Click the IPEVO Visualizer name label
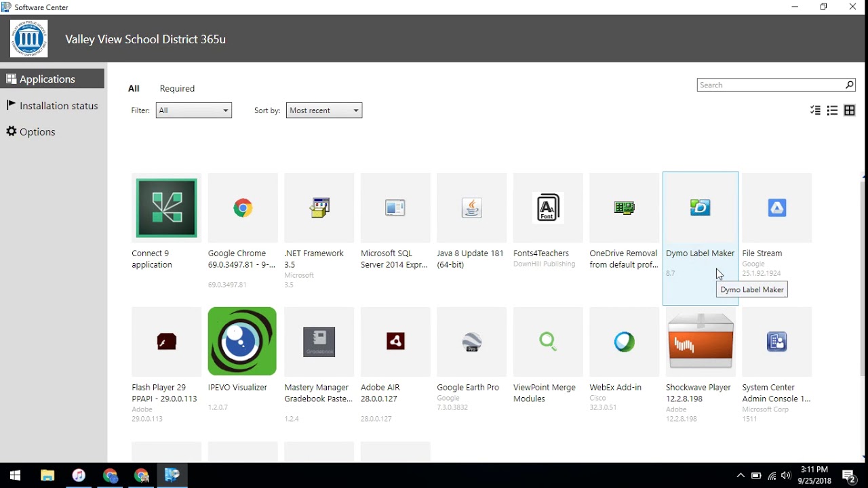868x488 pixels. point(238,387)
